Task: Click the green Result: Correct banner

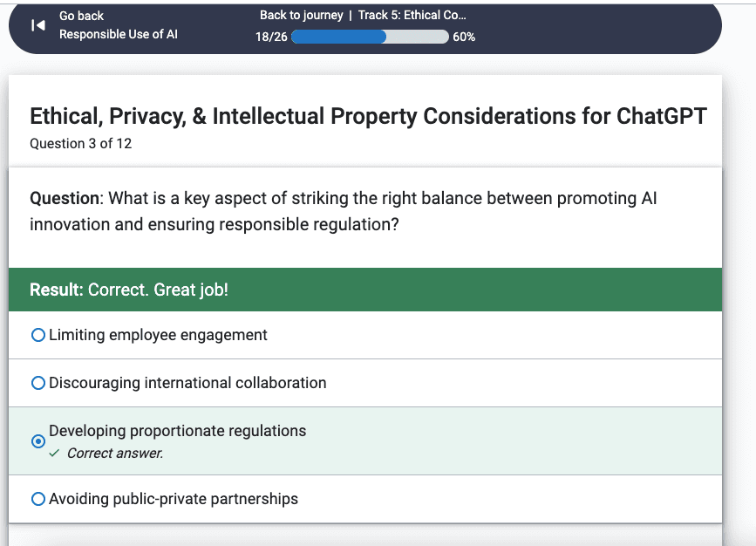Action: coord(365,290)
